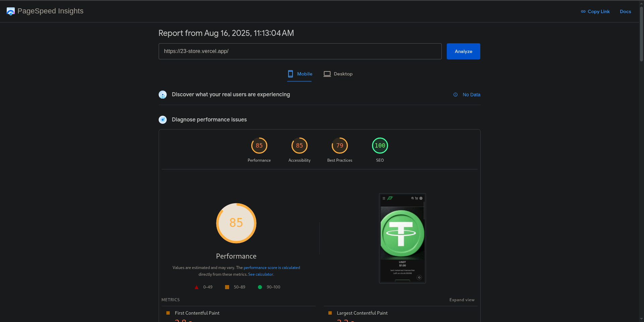Viewport: 644px width, 322px height.
Task: Open 'performance score is calculated' link
Action: coord(272,268)
